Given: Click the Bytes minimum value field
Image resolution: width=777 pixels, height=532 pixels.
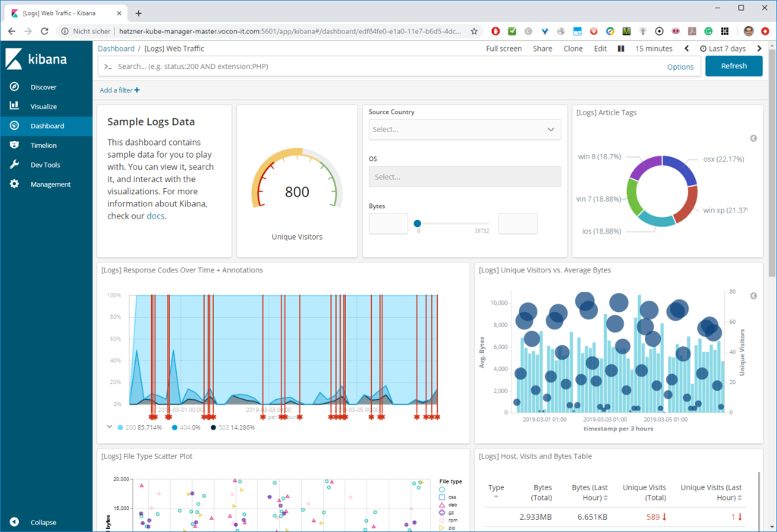Looking at the screenshot, I should coord(388,224).
